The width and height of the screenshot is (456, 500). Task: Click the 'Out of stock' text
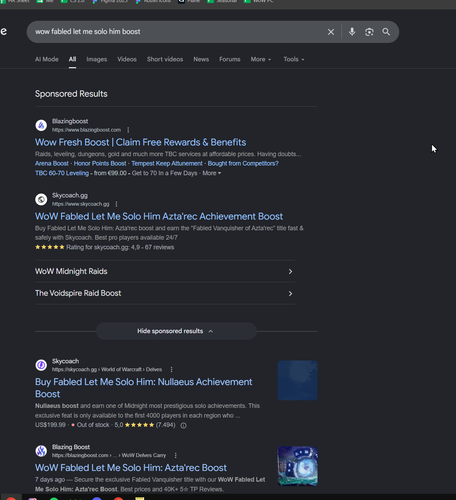pyautogui.click(x=93, y=425)
